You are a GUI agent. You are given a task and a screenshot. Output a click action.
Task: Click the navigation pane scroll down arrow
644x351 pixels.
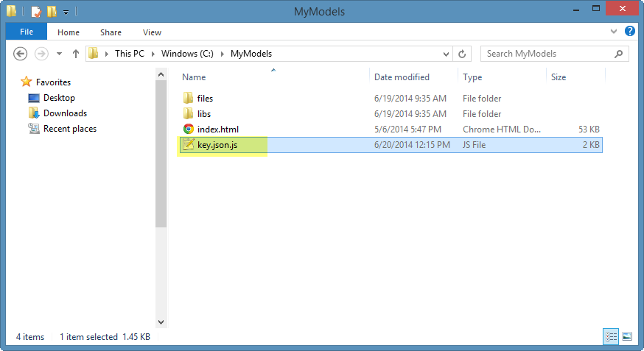[x=161, y=322]
